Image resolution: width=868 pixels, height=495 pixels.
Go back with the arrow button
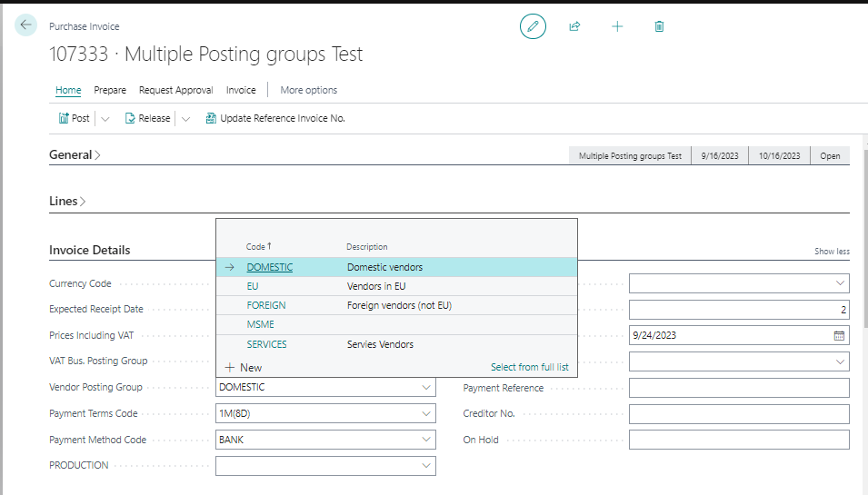click(x=26, y=25)
